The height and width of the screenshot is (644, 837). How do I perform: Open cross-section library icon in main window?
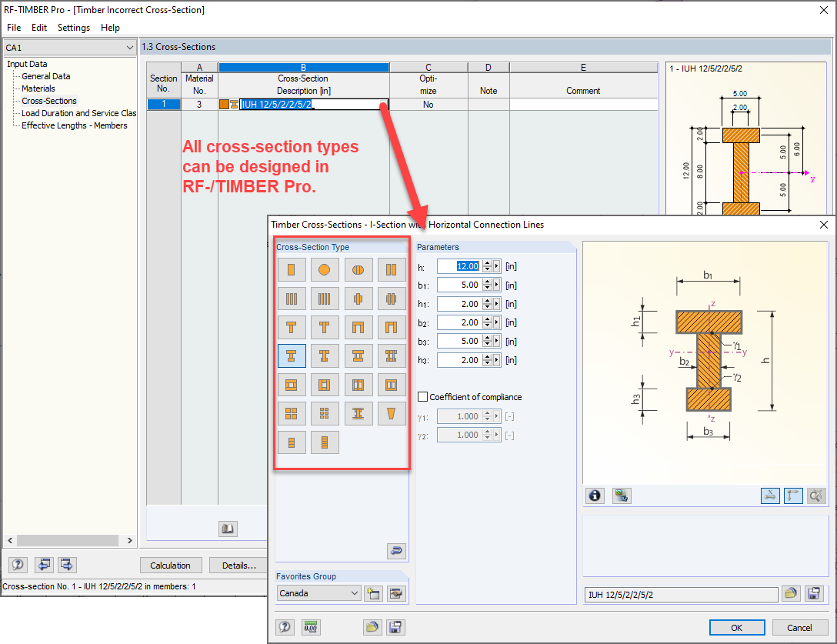tap(228, 529)
